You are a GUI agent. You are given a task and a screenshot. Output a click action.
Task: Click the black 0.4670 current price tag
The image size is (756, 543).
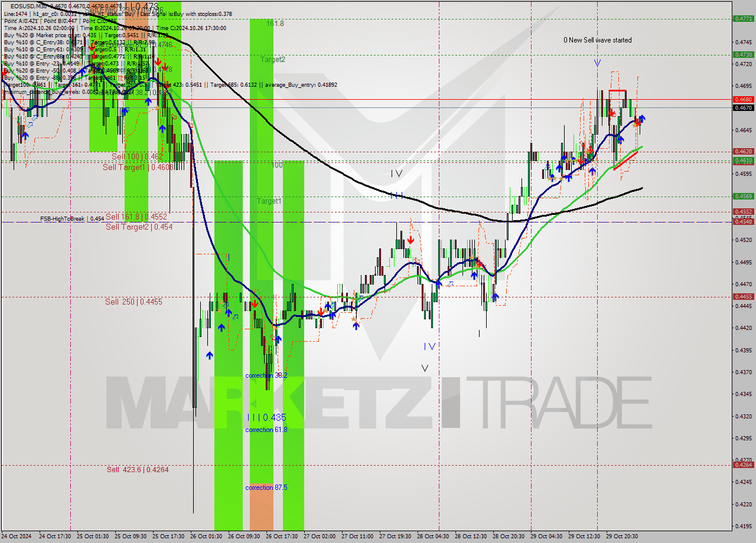click(743, 107)
